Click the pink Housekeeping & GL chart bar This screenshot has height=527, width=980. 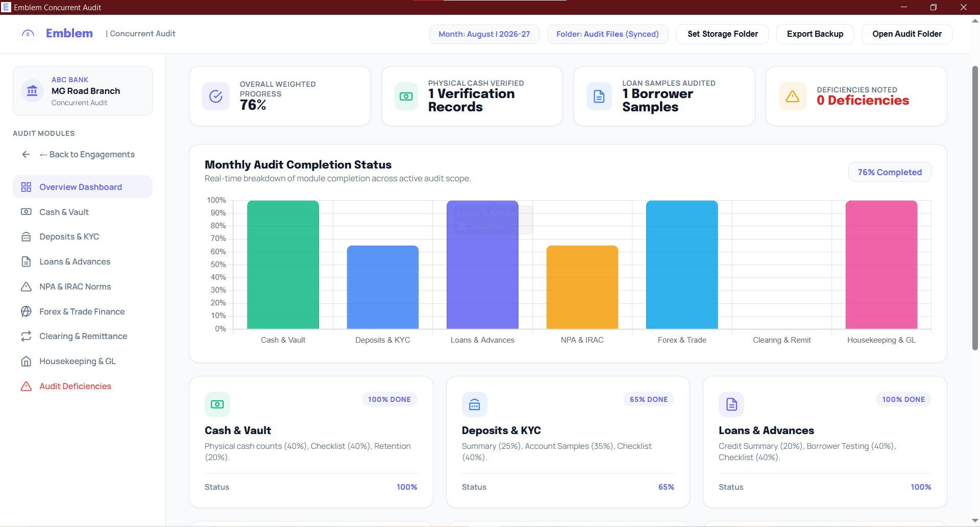(x=881, y=265)
